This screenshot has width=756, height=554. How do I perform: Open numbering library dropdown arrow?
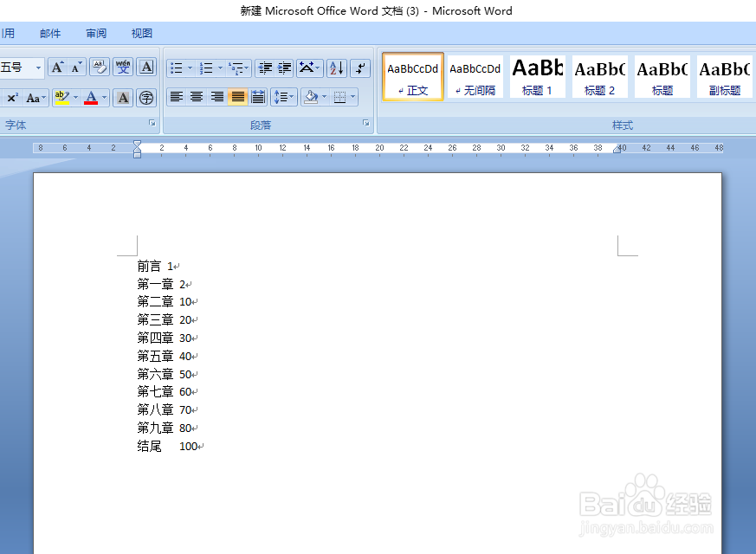220,68
